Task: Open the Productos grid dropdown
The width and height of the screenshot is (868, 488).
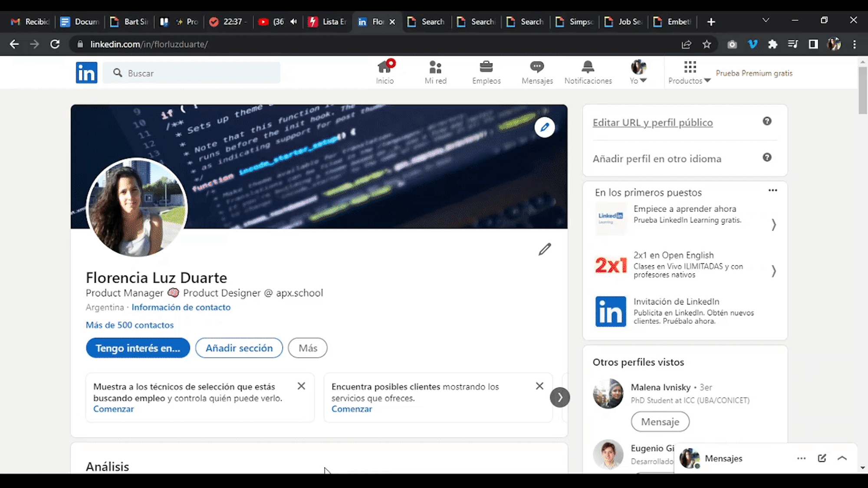Action: (689, 72)
